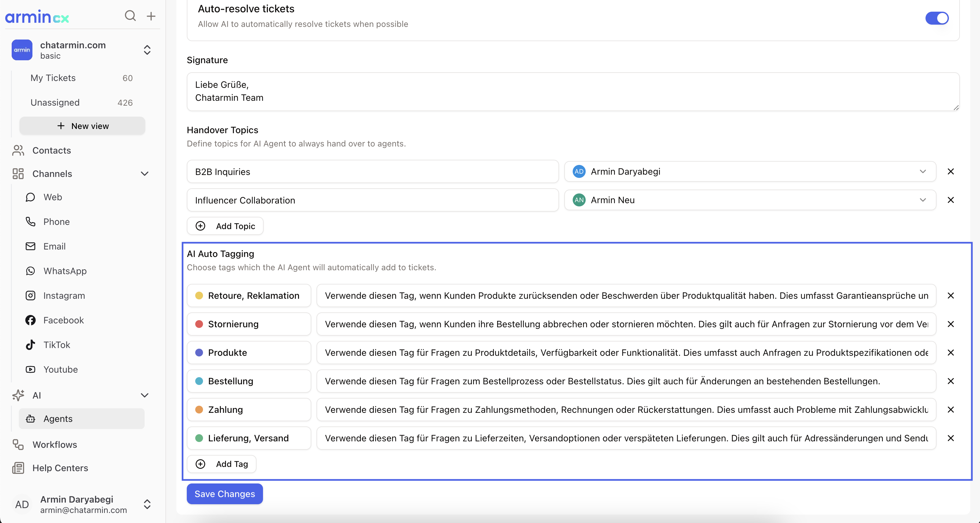Open the TikTok channel
980x523 pixels.
tap(57, 345)
